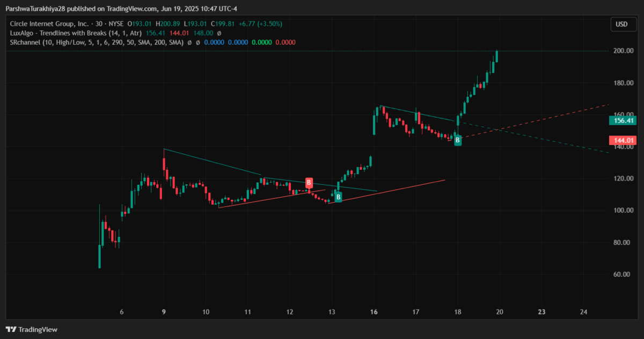Click the H200.89 high value in header
Viewport: 644px width, 339px height.
click(168, 24)
